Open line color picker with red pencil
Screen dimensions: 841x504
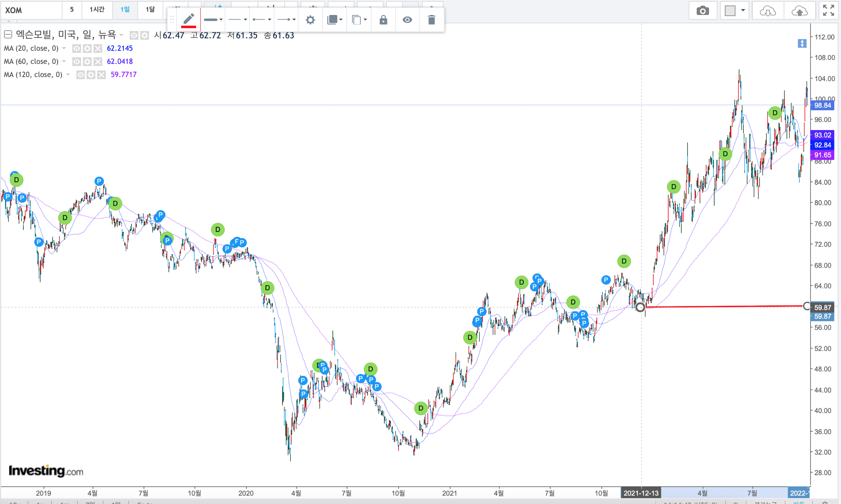[189, 20]
